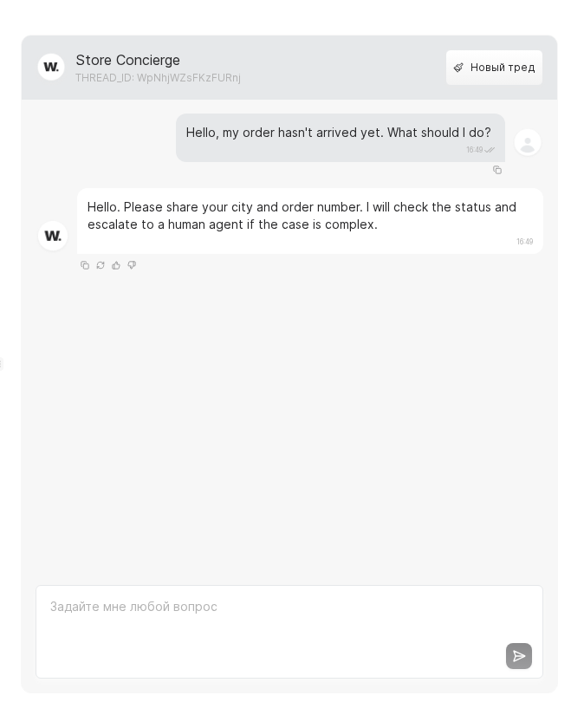Copy the bot's response text

85,265
